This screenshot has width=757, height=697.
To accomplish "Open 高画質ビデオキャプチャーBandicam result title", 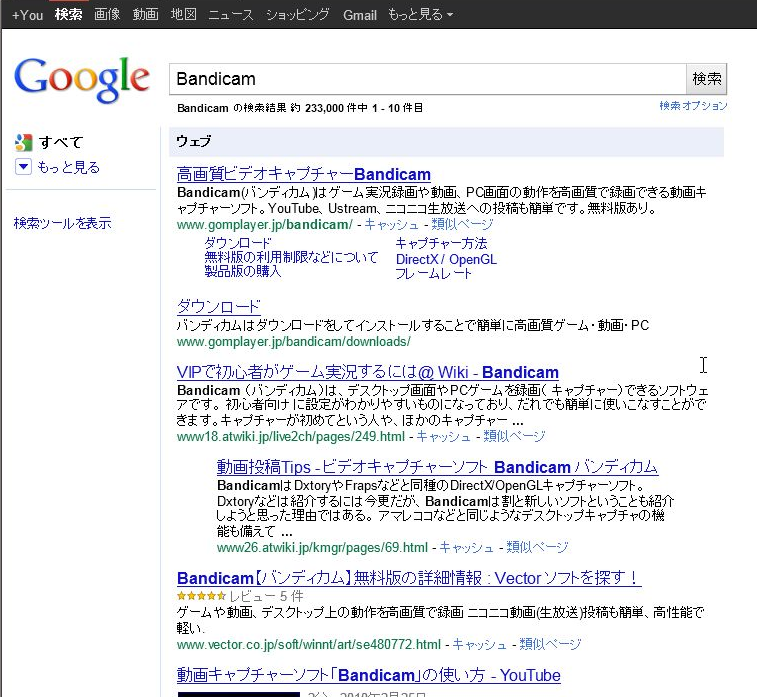I will (x=304, y=174).
